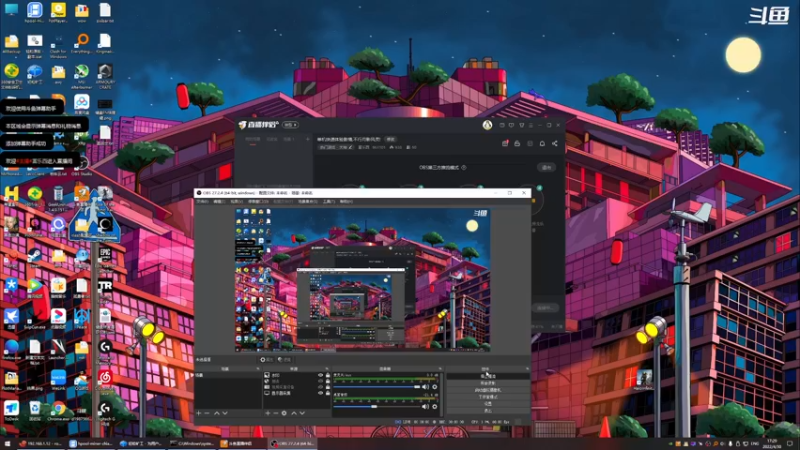This screenshot has width=800, height=450.
Task: Pop out the Sources dock via header icon
Action: 327,368
